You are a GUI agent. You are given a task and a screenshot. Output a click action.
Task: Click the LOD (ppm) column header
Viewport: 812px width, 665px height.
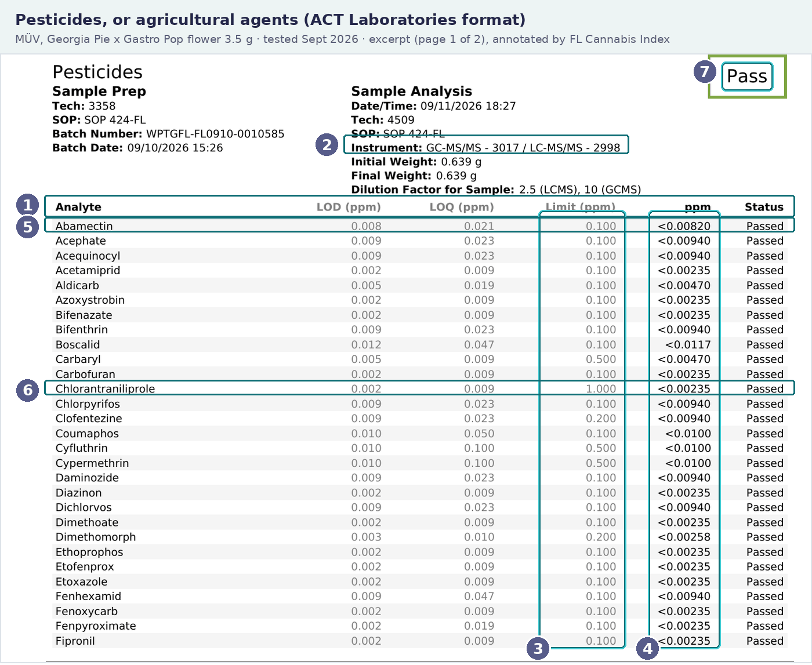349,207
